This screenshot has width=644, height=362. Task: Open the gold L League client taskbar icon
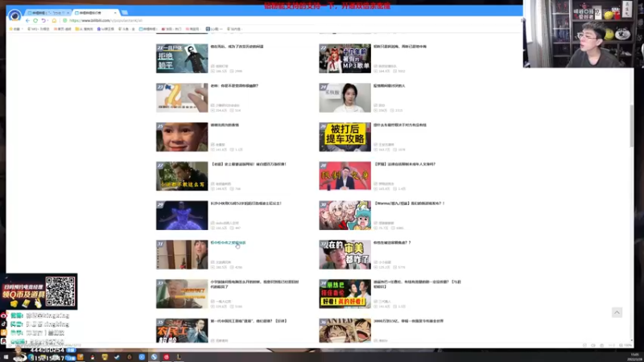(x=179, y=357)
